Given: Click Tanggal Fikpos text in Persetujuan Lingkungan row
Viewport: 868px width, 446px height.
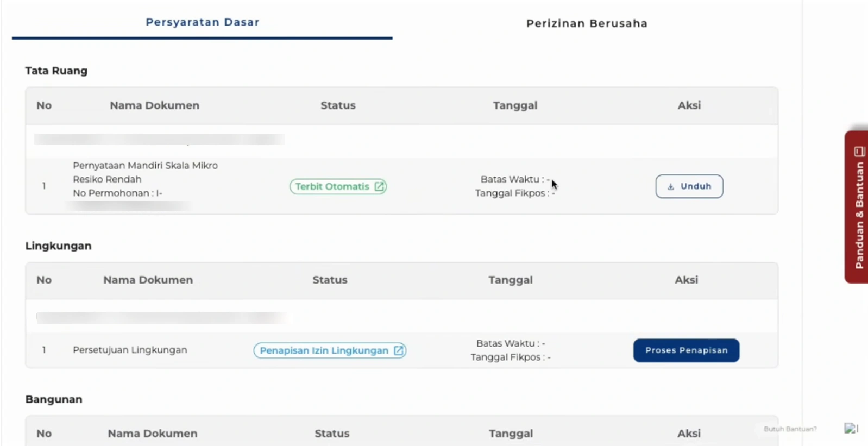Looking at the screenshot, I should click(x=511, y=357).
